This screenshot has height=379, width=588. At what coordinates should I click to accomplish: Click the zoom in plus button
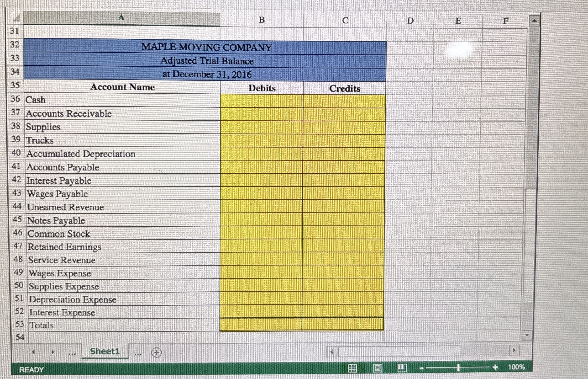point(495,368)
